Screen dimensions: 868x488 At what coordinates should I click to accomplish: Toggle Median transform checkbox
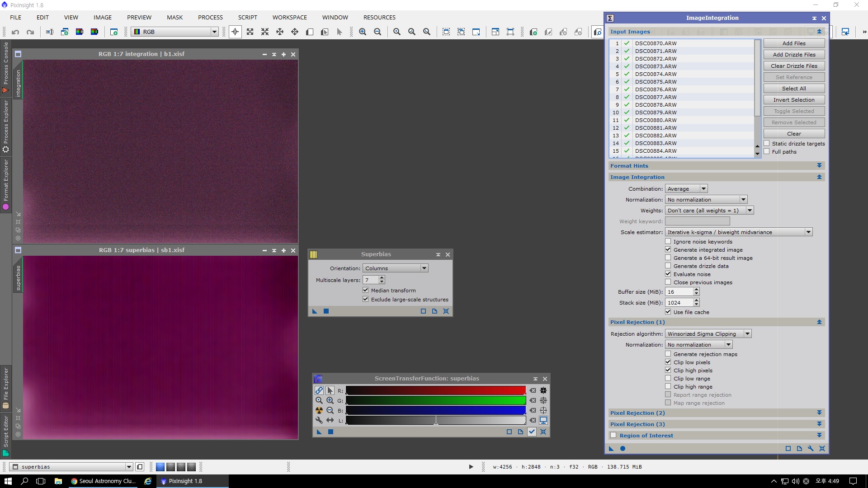pos(366,290)
